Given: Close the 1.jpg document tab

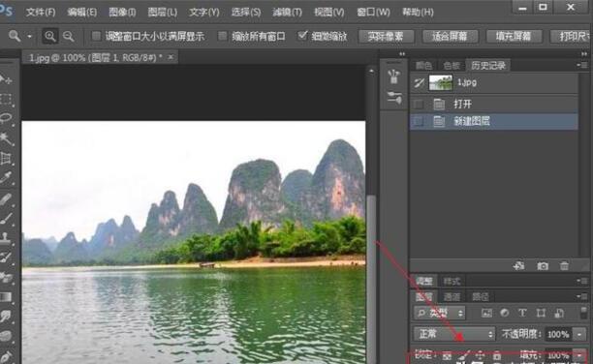Looking at the screenshot, I should 171,57.
